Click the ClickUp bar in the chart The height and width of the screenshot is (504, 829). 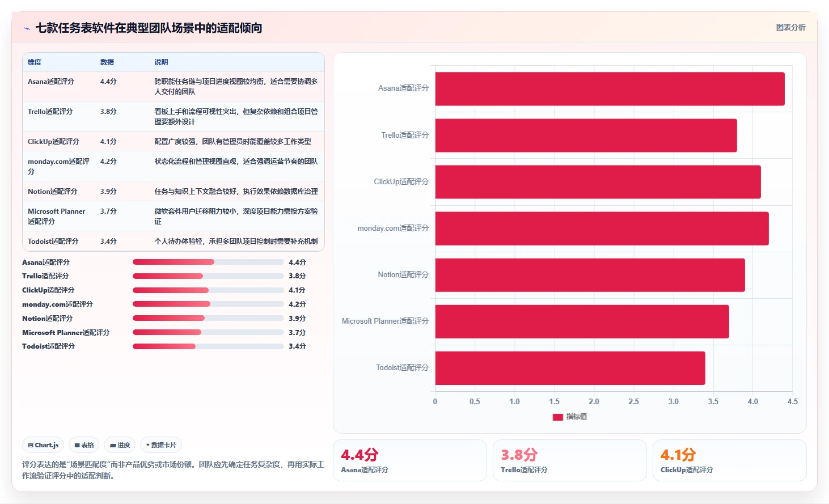[598, 182]
